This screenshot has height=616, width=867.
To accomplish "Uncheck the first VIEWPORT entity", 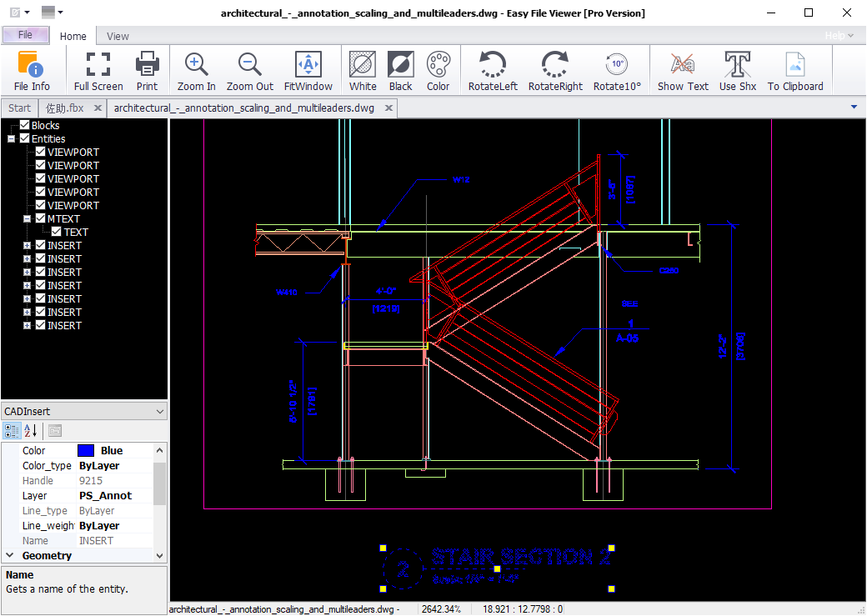I will click(40, 152).
